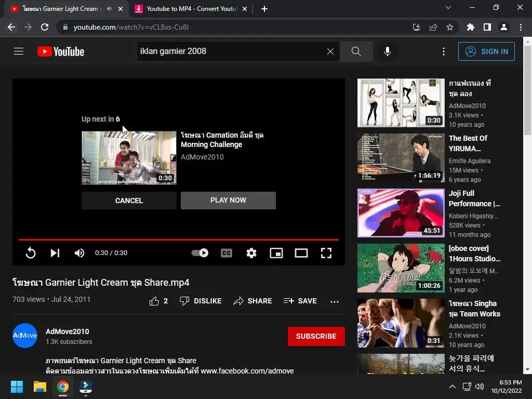Go full screen on the video
Image resolution: width=532 pixels, height=399 pixels.
[x=326, y=253]
